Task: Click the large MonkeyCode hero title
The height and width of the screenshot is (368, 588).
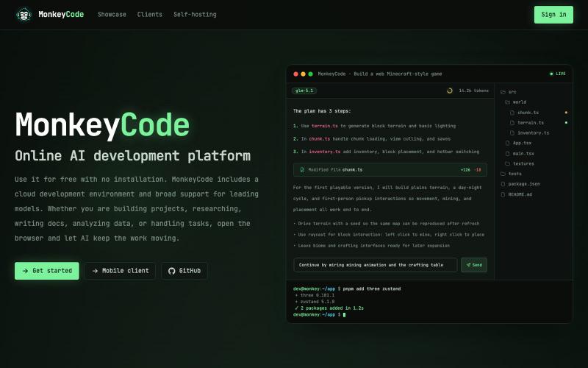Action: click(102, 125)
